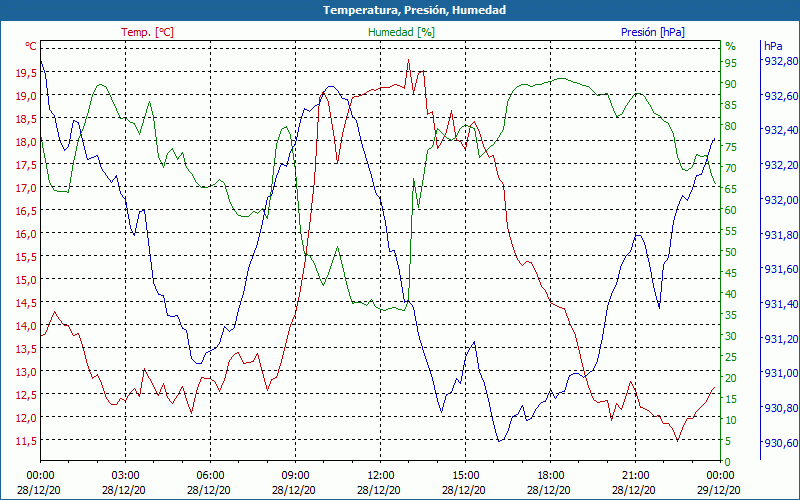This screenshot has height=500, width=800.
Task: Click the 17,5 temperature axis value
Action: 26,165
